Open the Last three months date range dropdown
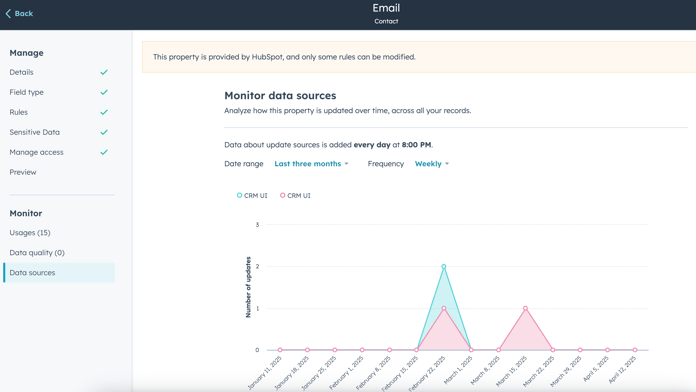This screenshot has height=392, width=696. pos(311,164)
